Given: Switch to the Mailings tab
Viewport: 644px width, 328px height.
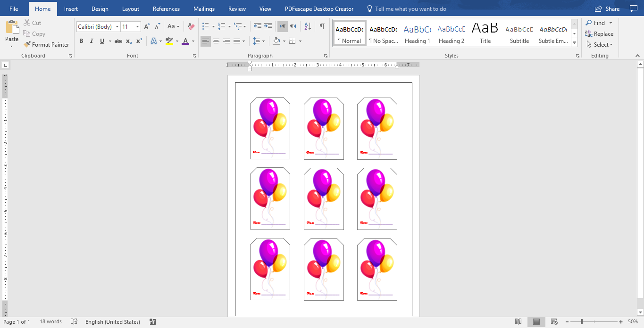Looking at the screenshot, I should [204, 8].
